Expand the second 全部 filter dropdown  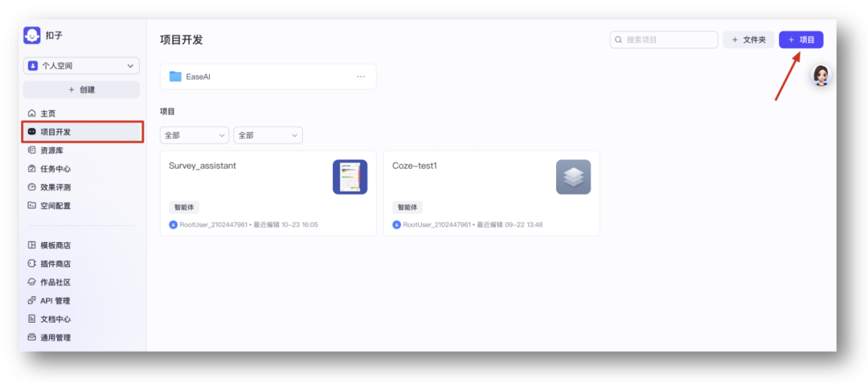pos(268,135)
